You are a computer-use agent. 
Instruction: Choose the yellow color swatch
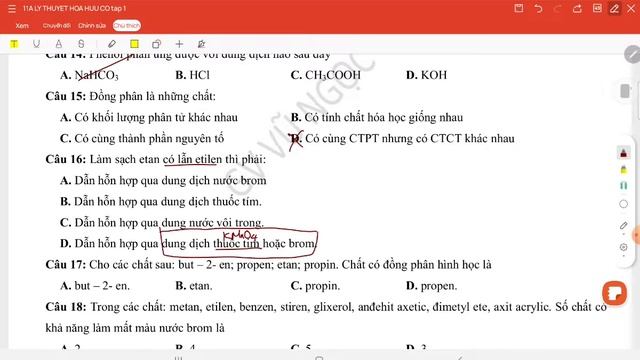point(134,44)
